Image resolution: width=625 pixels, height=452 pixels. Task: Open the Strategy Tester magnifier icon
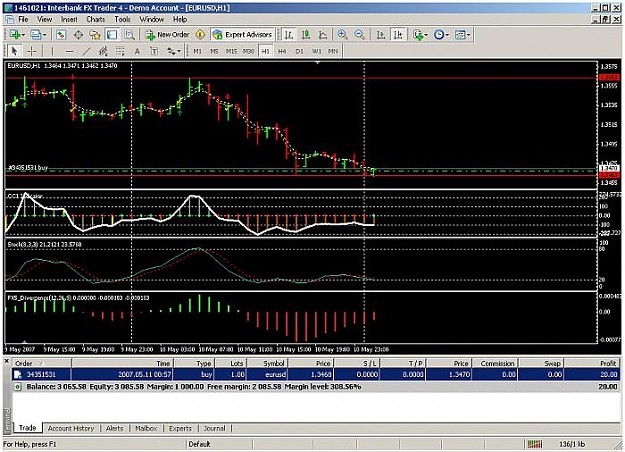click(129, 35)
